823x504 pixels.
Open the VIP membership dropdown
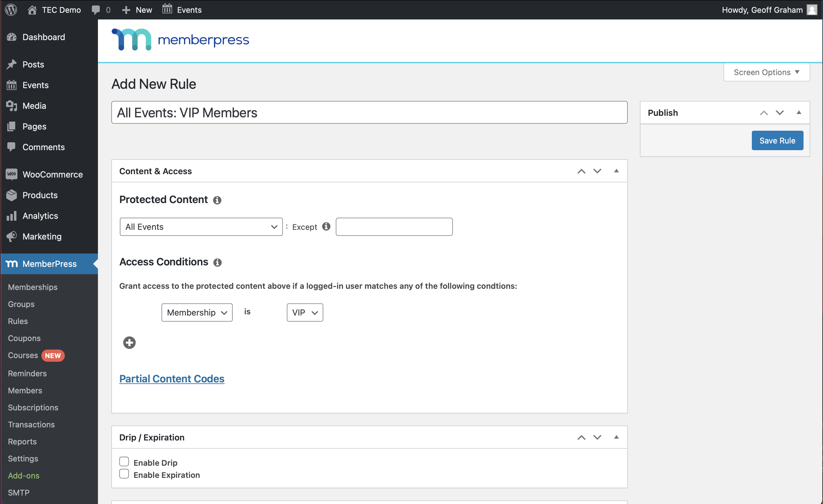click(x=305, y=312)
